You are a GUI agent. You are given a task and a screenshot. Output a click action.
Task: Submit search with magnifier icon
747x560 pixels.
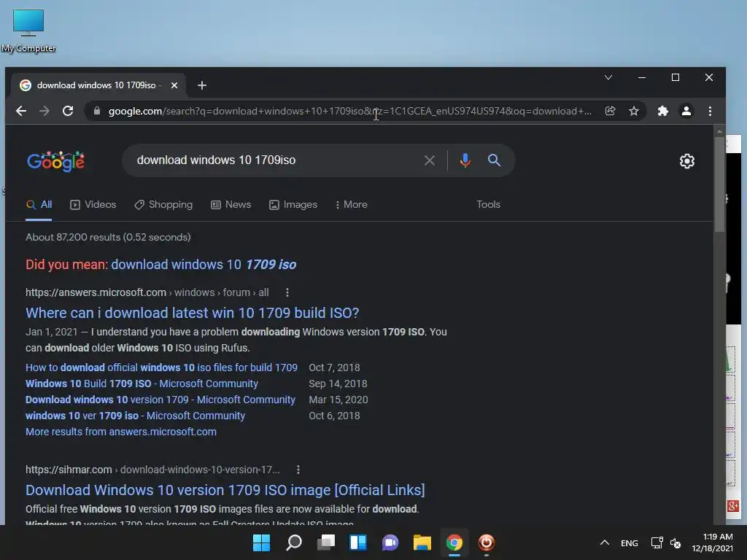point(494,160)
